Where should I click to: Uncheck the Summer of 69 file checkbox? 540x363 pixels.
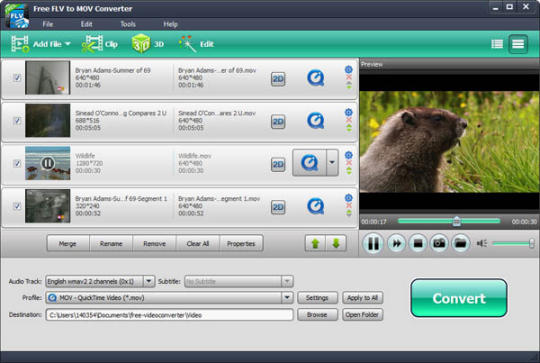pyautogui.click(x=17, y=77)
